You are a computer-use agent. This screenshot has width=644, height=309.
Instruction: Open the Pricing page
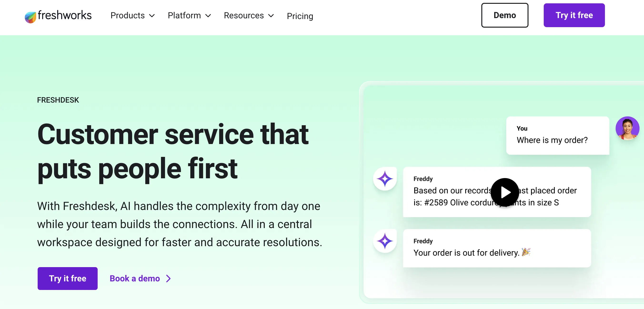(x=300, y=16)
